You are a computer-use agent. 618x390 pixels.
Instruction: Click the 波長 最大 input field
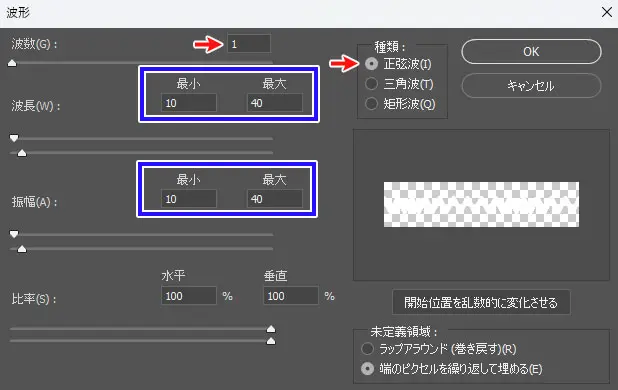pyautogui.click(x=275, y=103)
